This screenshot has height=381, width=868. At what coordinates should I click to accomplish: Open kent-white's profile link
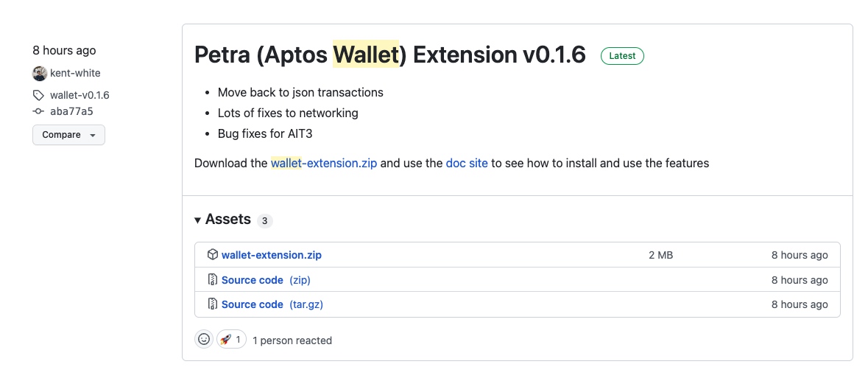75,73
